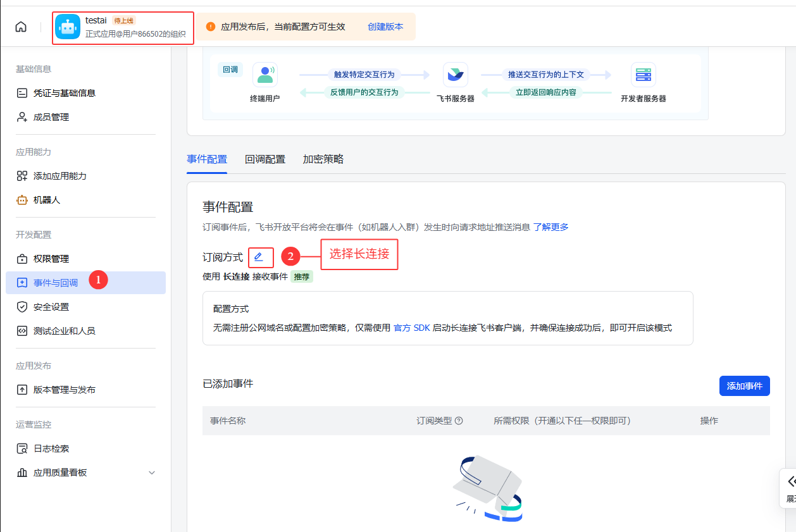Click the 添加事件 button
This screenshot has height=532, width=796.
click(x=744, y=386)
